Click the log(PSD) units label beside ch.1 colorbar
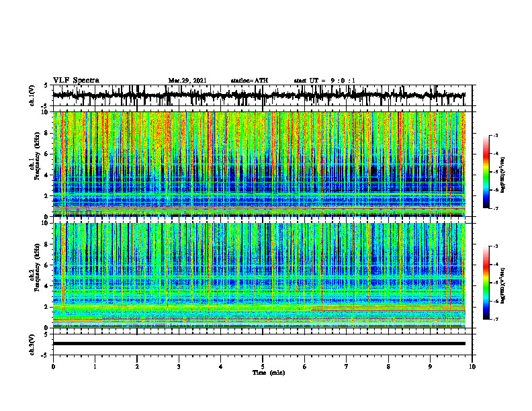 coord(503,175)
